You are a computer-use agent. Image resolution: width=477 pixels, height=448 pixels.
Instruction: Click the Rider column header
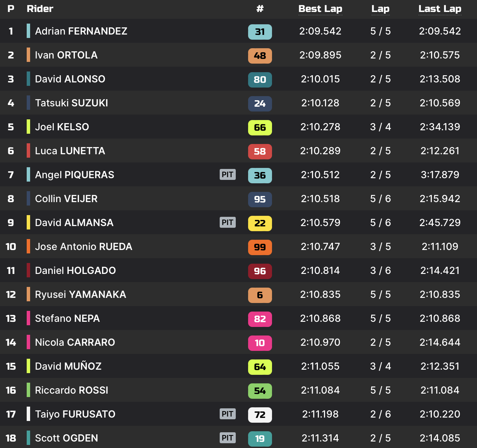coord(40,9)
